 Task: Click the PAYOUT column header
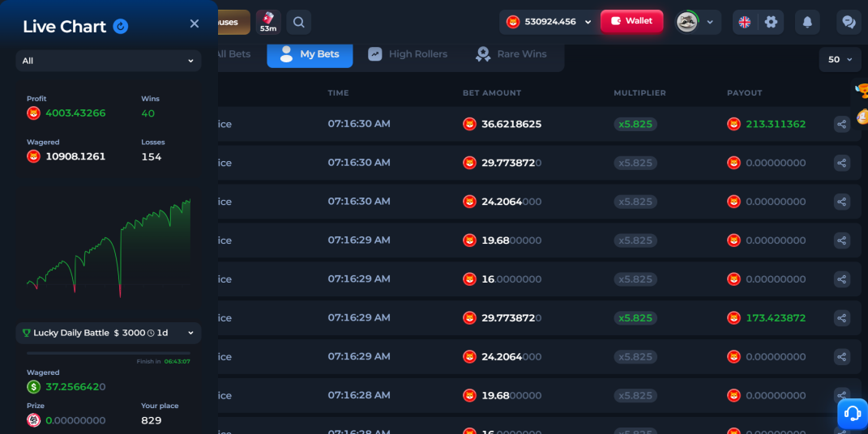pos(745,93)
